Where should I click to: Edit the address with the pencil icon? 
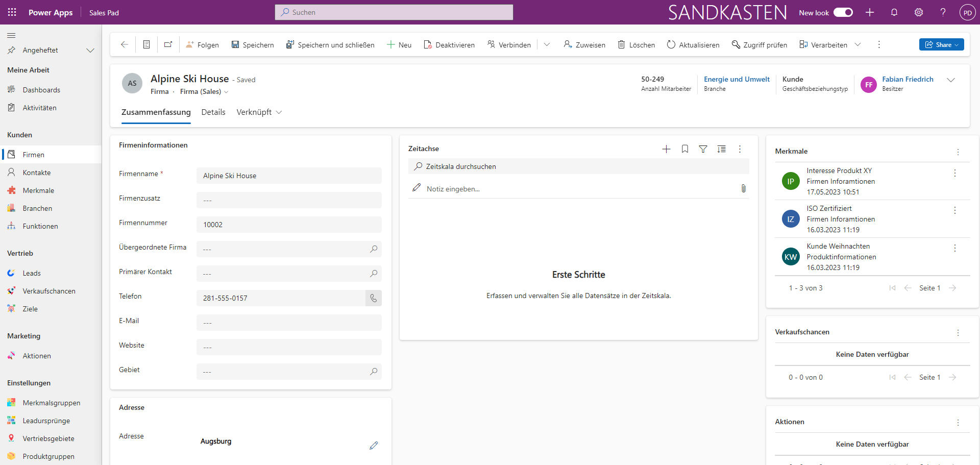point(374,446)
